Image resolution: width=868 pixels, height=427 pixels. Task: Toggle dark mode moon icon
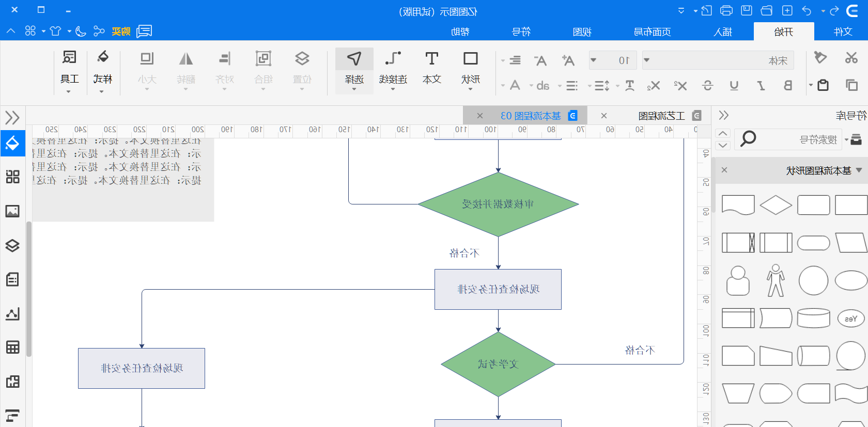80,31
